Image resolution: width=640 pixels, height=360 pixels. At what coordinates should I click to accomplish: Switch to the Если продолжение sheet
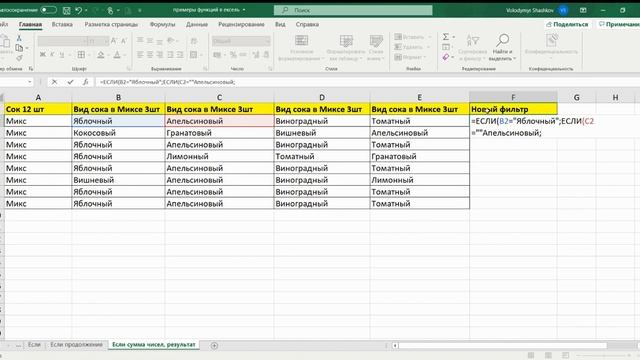(76, 345)
